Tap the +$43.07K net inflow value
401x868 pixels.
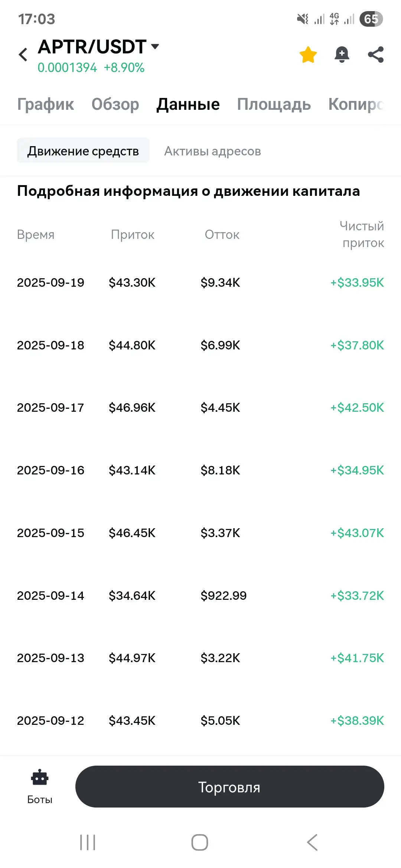(x=357, y=533)
